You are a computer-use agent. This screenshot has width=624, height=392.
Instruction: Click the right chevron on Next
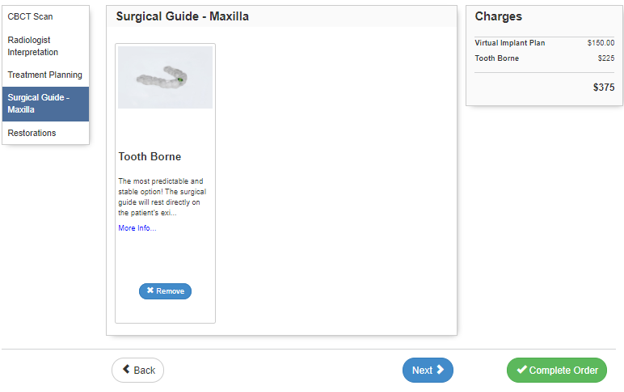440,370
